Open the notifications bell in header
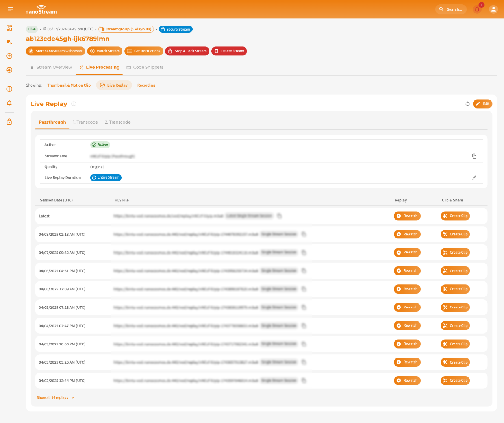The image size is (504, 423). [x=477, y=9]
